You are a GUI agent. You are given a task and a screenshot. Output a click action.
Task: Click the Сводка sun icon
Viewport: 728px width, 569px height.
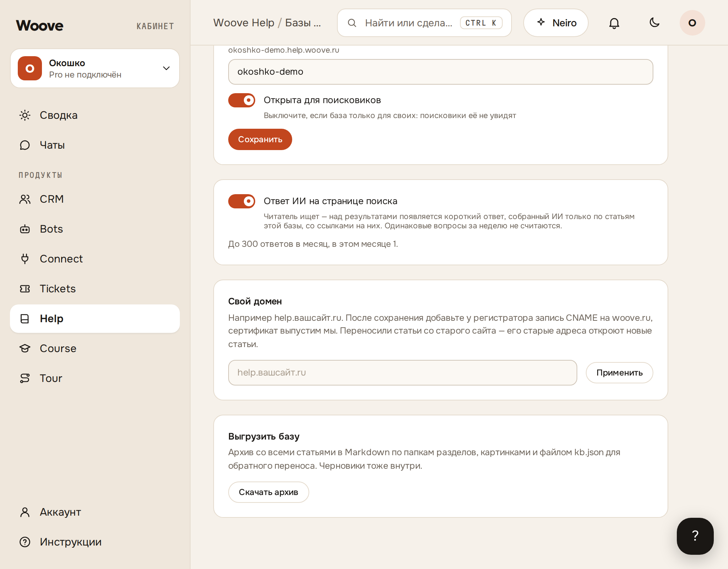tap(25, 115)
